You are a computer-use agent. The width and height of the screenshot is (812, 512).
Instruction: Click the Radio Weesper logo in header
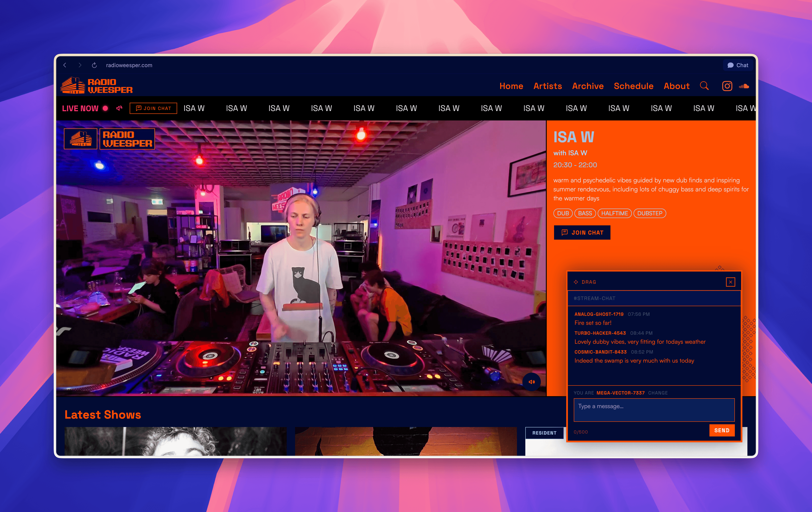(96, 85)
